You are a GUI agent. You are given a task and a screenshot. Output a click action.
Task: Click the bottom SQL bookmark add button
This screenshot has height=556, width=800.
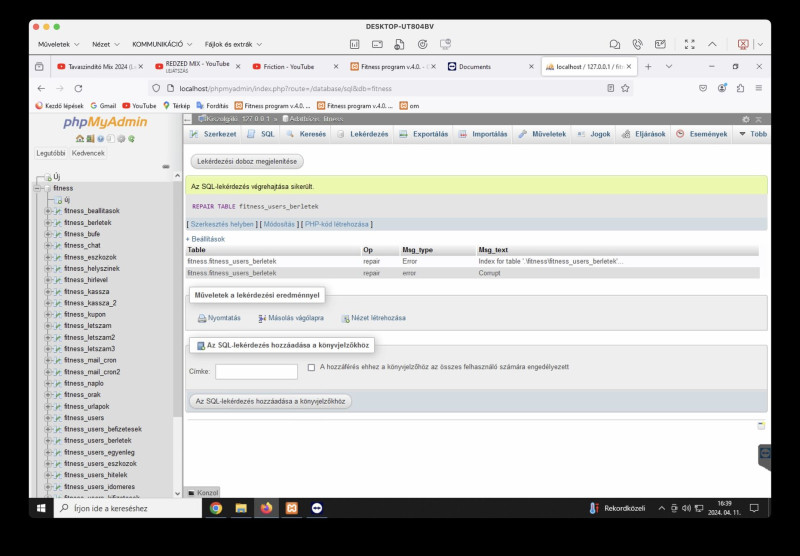pos(270,401)
